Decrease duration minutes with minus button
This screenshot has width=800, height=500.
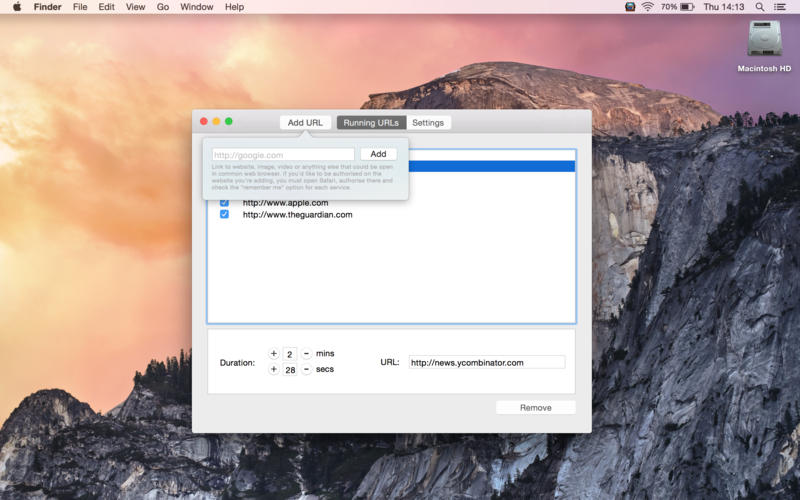306,354
